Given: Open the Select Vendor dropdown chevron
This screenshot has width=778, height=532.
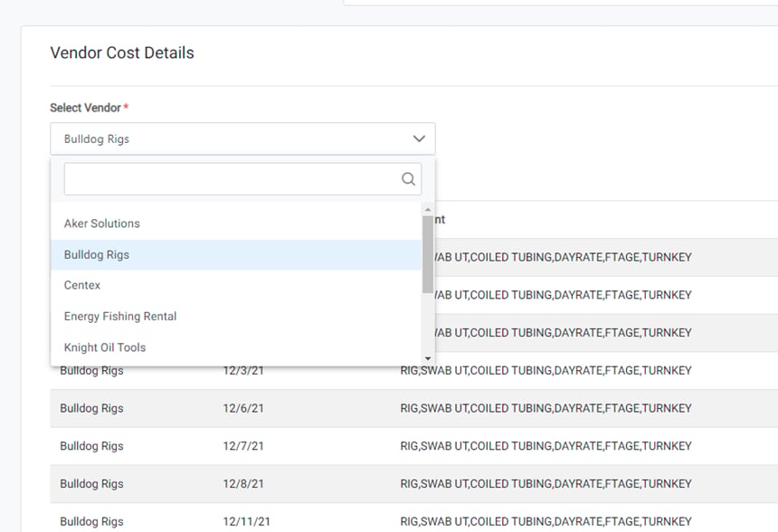Looking at the screenshot, I should pyautogui.click(x=419, y=139).
